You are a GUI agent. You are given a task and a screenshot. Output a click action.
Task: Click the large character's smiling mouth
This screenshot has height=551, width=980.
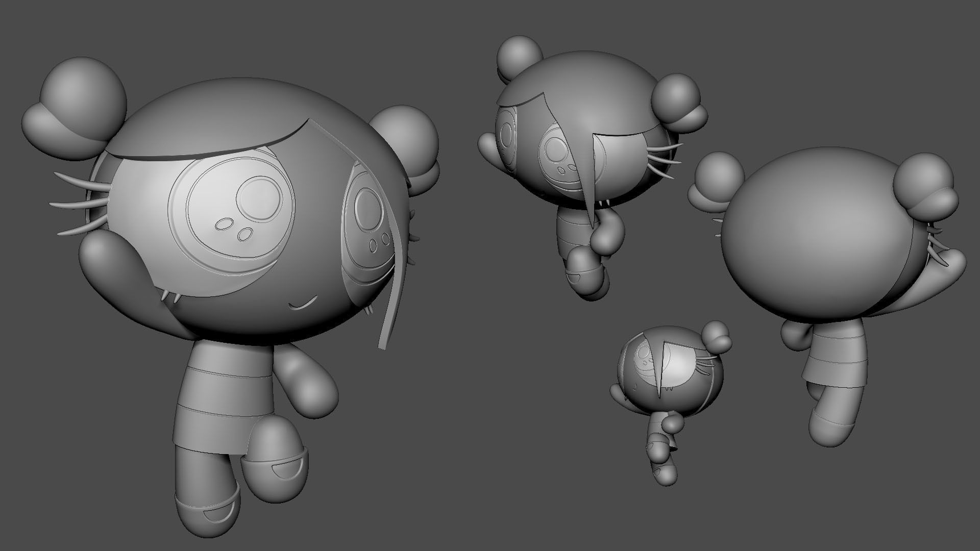click(x=302, y=305)
